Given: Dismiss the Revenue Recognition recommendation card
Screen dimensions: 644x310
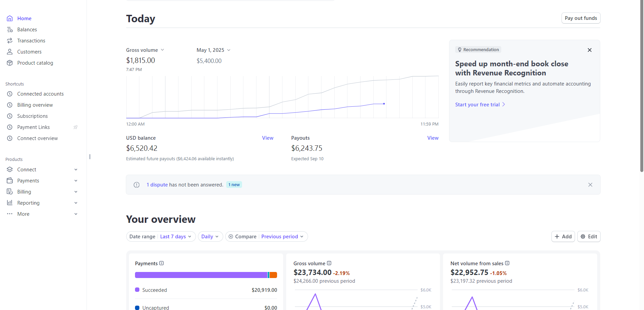Looking at the screenshot, I should [x=589, y=50].
